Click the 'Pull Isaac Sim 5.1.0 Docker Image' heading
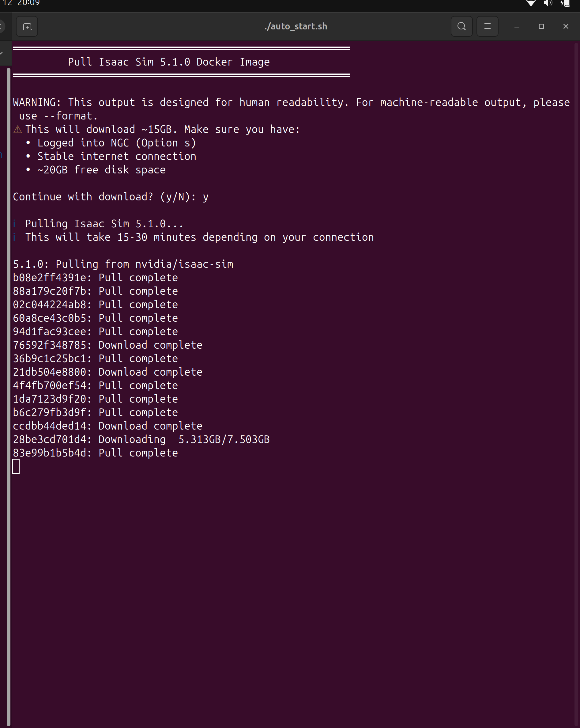 tap(169, 62)
